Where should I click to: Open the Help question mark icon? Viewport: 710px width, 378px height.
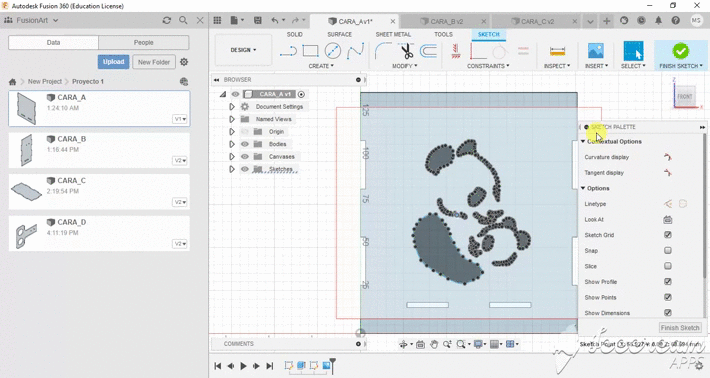676,20
